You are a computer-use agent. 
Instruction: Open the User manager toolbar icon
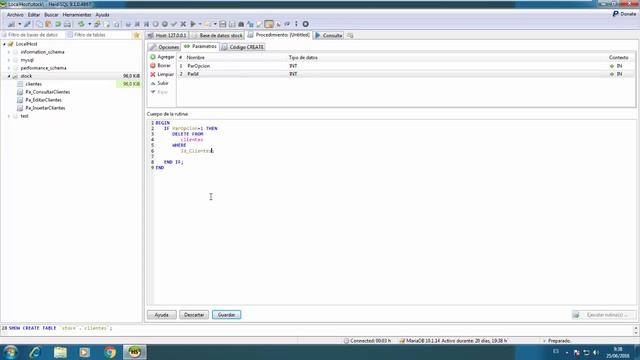point(97,24)
